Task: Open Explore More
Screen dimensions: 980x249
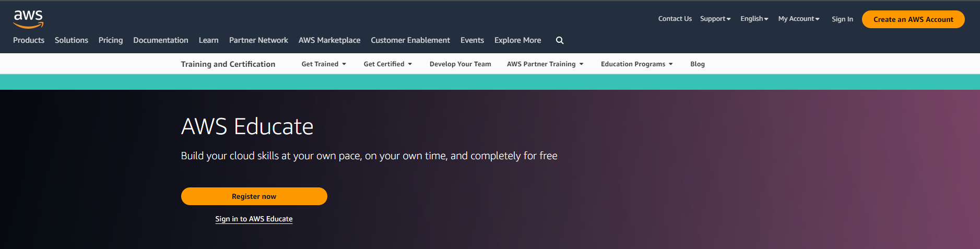Action: point(518,40)
